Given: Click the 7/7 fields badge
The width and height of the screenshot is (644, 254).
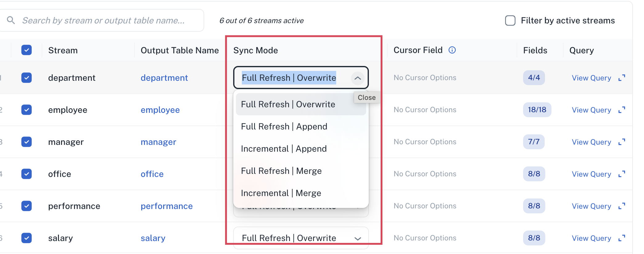Looking at the screenshot, I should click(534, 142).
